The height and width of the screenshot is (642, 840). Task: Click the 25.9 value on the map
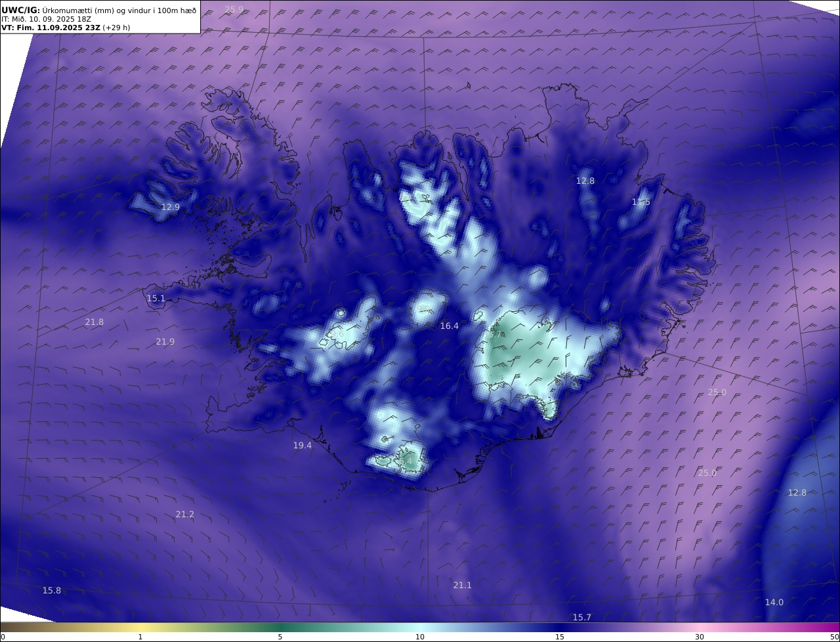pyautogui.click(x=234, y=9)
